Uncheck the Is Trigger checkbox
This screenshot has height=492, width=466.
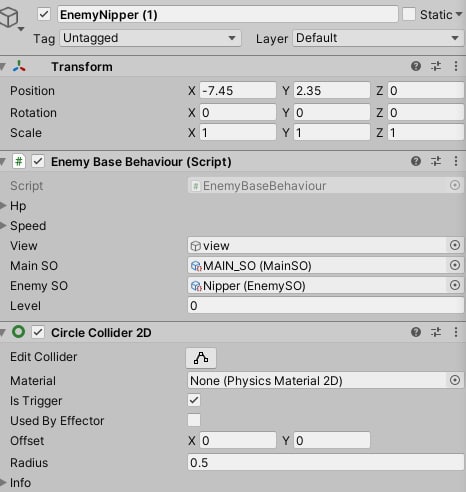(194, 400)
